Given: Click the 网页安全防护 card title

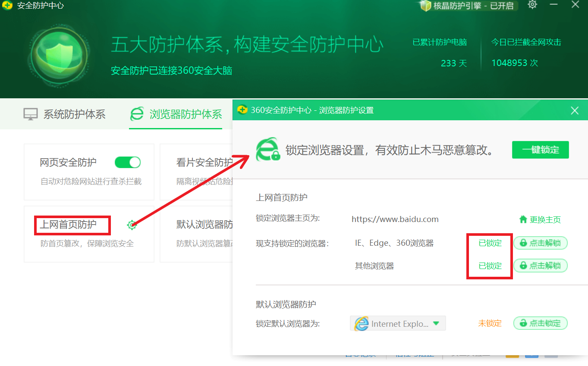Looking at the screenshot, I should 68,163.
